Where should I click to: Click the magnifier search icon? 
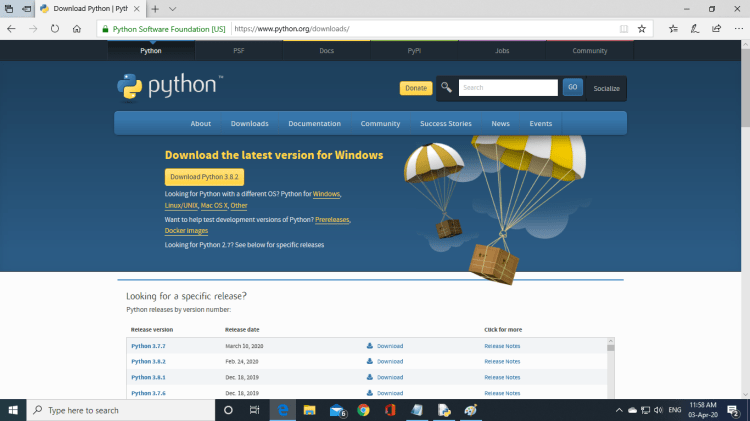(x=446, y=88)
